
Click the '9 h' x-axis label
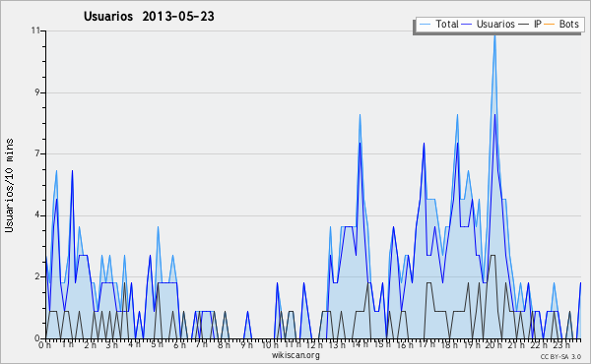click(246, 344)
